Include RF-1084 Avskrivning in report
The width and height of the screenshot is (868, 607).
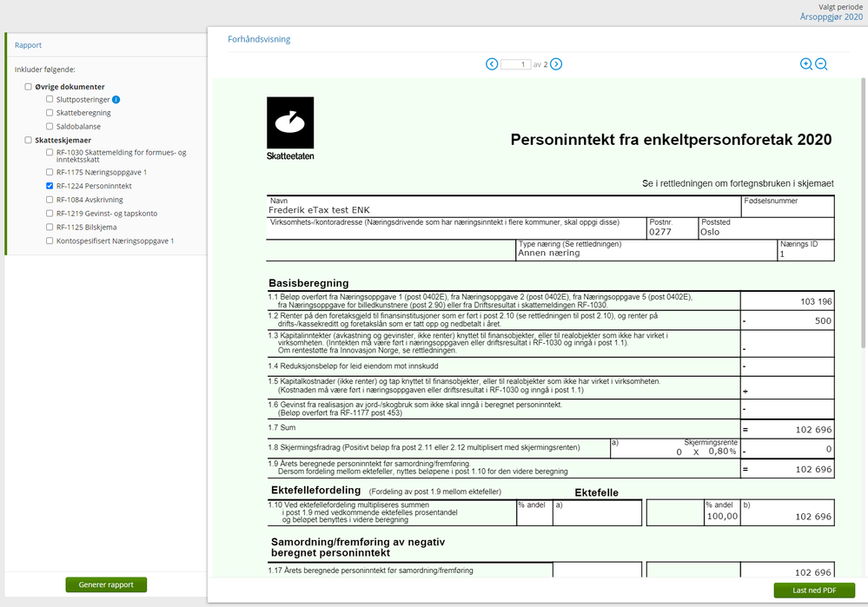(50, 200)
